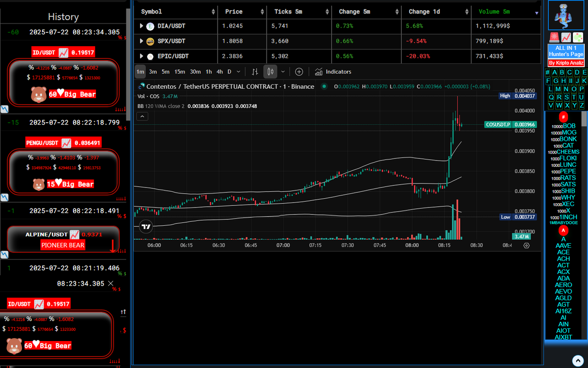Sort table by Change 1d column
Viewport: 588px width, 368px height.
(435, 11)
